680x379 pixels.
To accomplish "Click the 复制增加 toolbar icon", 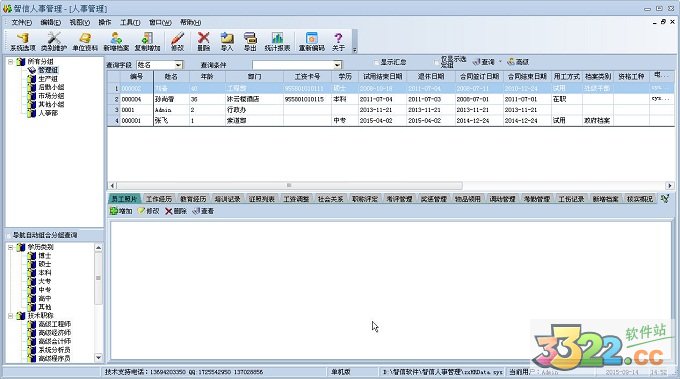I will pos(147,42).
